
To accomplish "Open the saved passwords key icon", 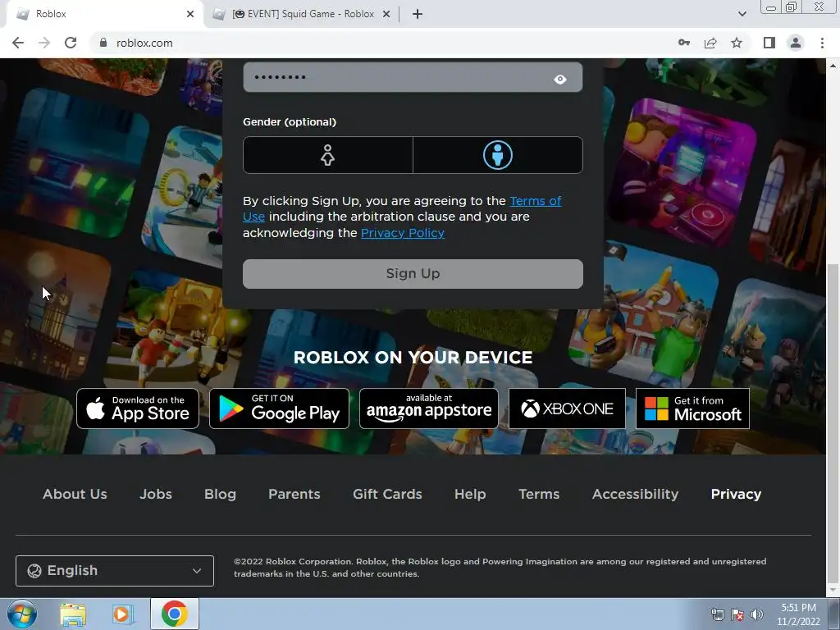I will point(684,43).
